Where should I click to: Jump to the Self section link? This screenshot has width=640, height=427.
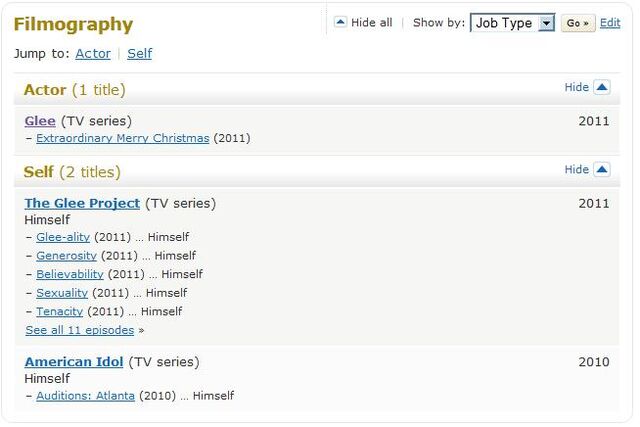[x=140, y=53]
